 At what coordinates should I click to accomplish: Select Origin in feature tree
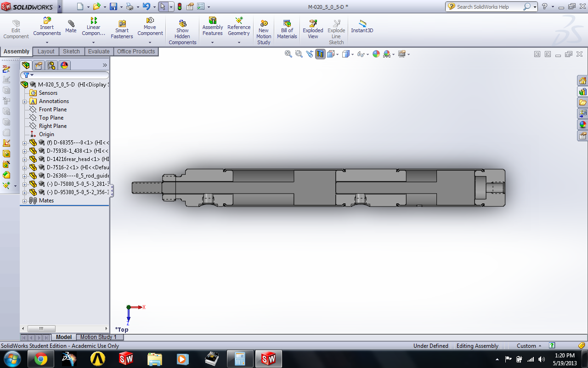click(46, 134)
